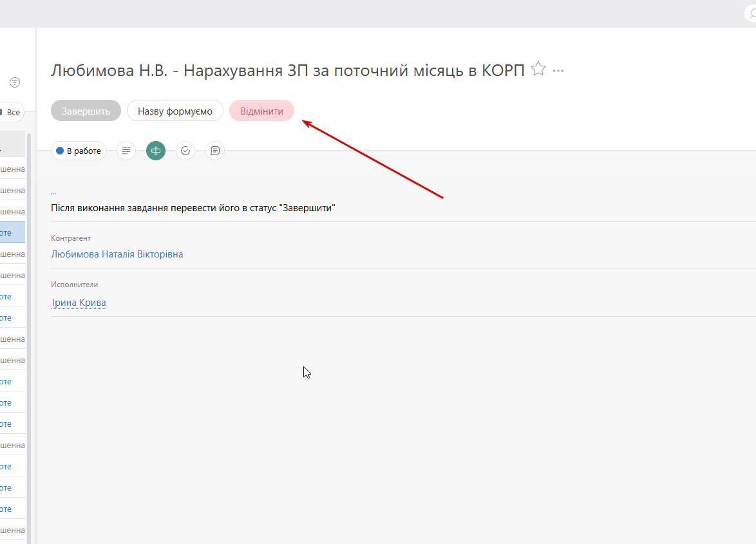Image resolution: width=756 pixels, height=544 pixels.
Task: Expand the small ellipsis above the description
Action: [x=53, y=193]
